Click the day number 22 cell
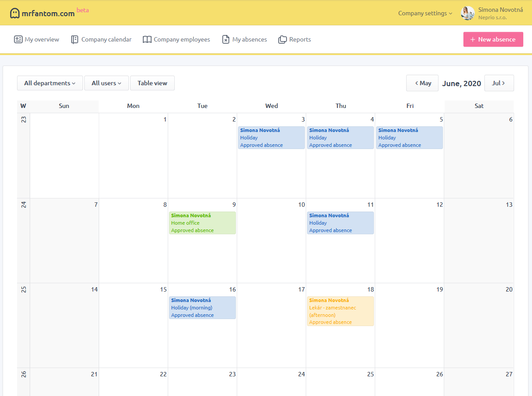Viewport: 532px width, 396px height. 133,382
